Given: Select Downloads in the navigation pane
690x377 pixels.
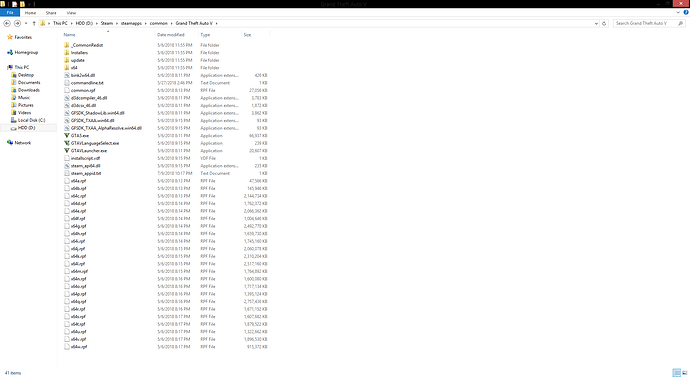Looking at the screenshot, I should point(29,90).
